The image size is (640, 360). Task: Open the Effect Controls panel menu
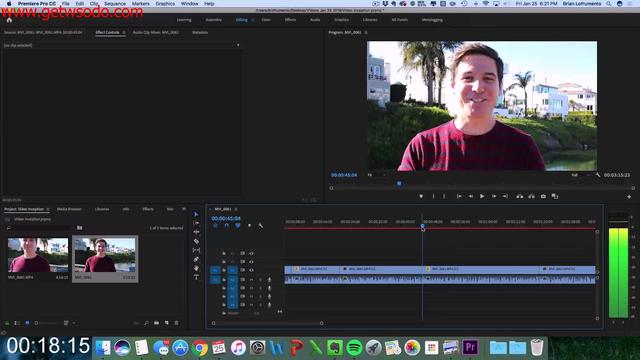124,32
